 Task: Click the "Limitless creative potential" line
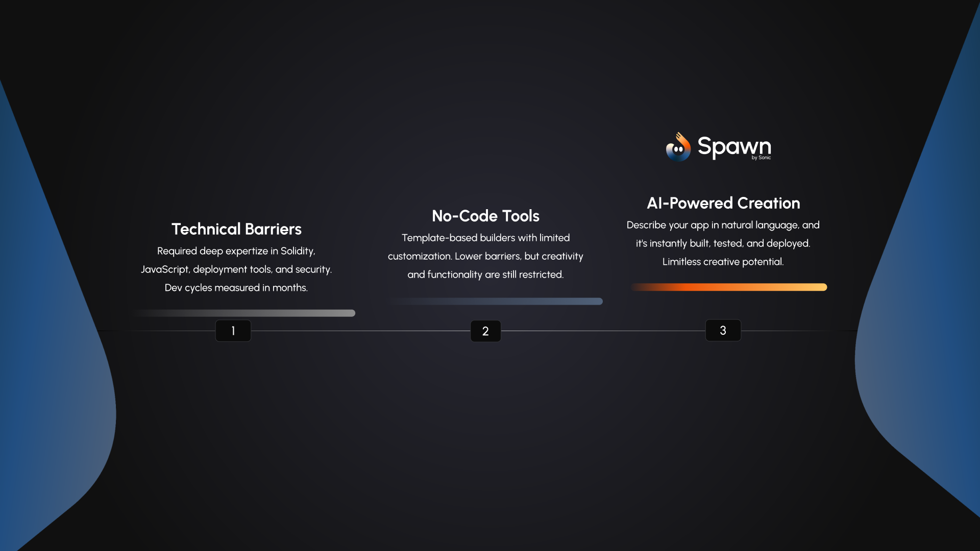pos(723,262)
